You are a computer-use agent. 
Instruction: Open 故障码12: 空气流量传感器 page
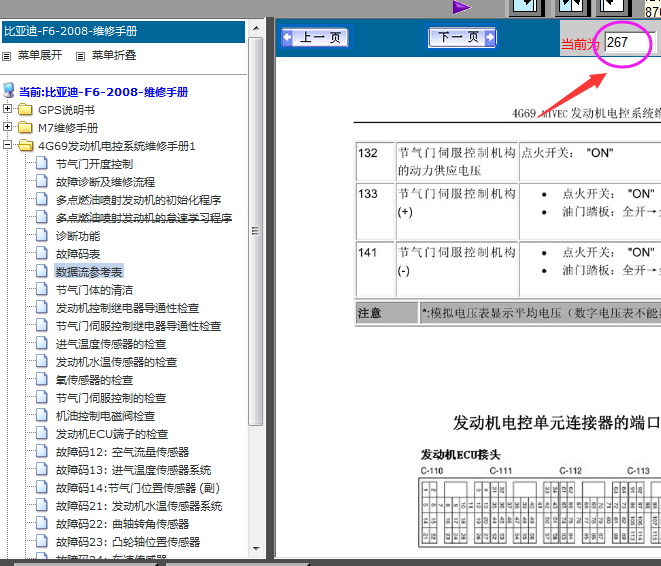[123, 452]
